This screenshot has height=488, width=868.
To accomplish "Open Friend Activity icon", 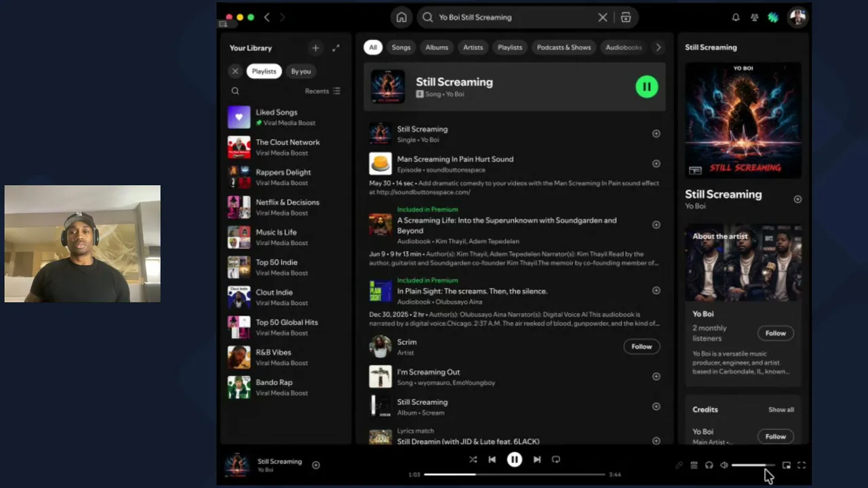I will [754, 18].
